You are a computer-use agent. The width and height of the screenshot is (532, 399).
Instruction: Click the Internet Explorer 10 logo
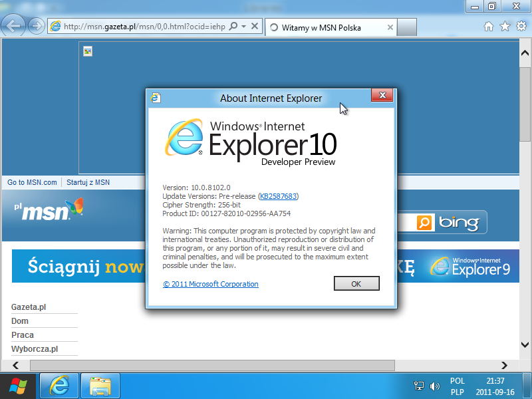tap(251, 142)
